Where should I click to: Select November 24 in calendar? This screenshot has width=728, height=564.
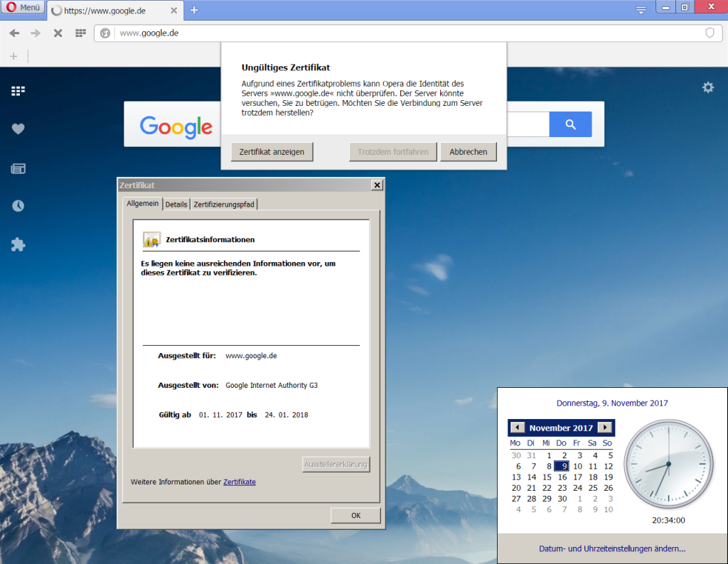coord(577,488)
